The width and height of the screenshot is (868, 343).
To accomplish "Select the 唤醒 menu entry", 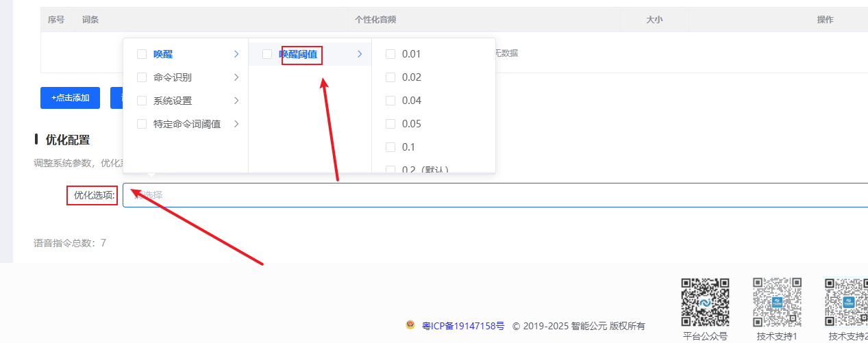I will (186, 54).
